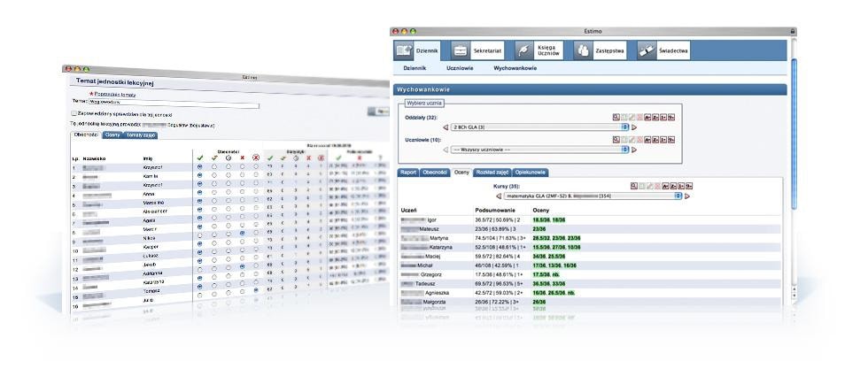Go to the next Uczniowie entry with the right arrow
Screen dimensions: 868x369
[x=634, y=150]
